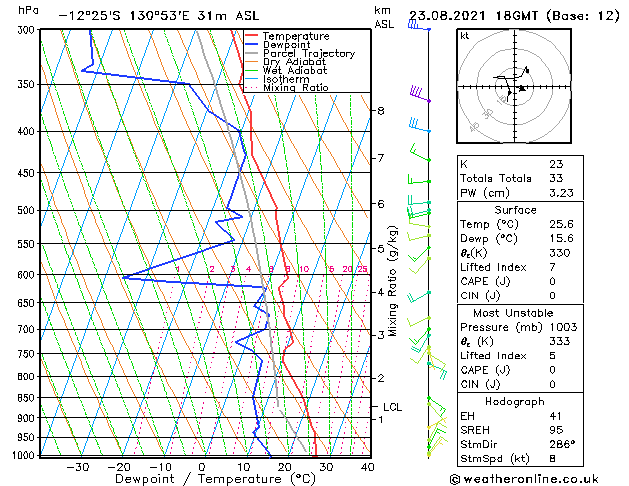Click the Totals Totals index row
The width and height of the screenshot is (629, 486).
(520, 178)
